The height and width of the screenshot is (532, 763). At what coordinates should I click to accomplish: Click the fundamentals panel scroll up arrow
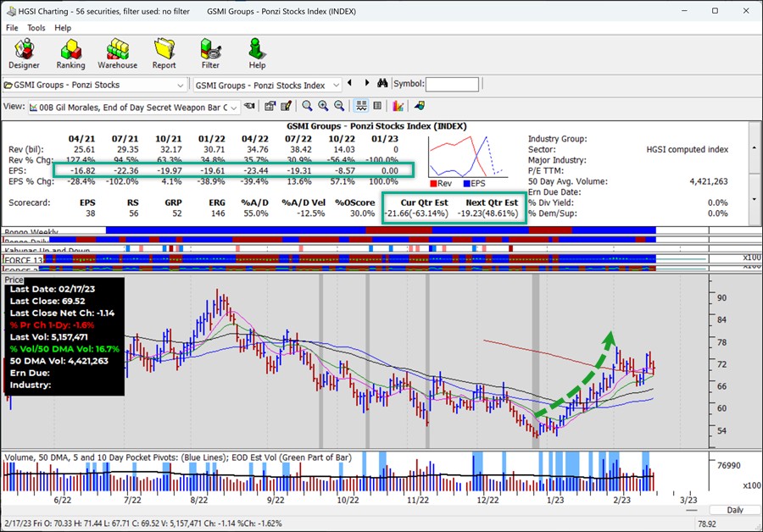tap(755, 147)
